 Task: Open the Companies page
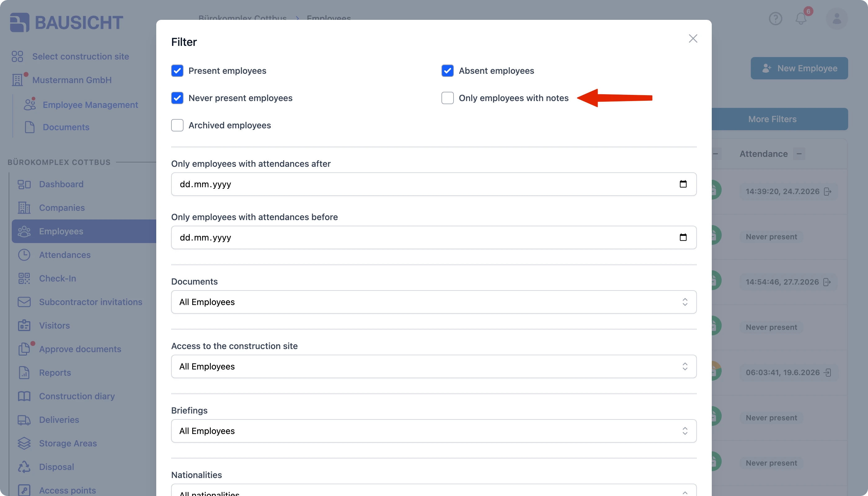62,207
